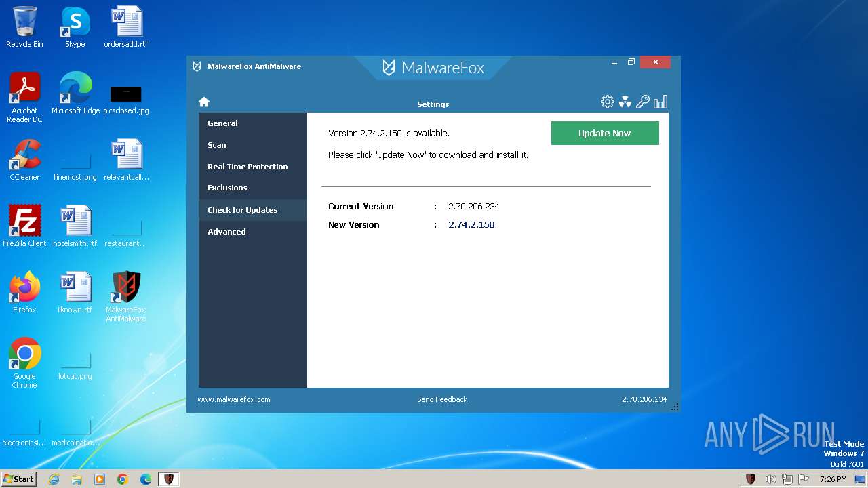Select the Recycle Bin desktop icon
Screen dimensions: 868x488
24,28
